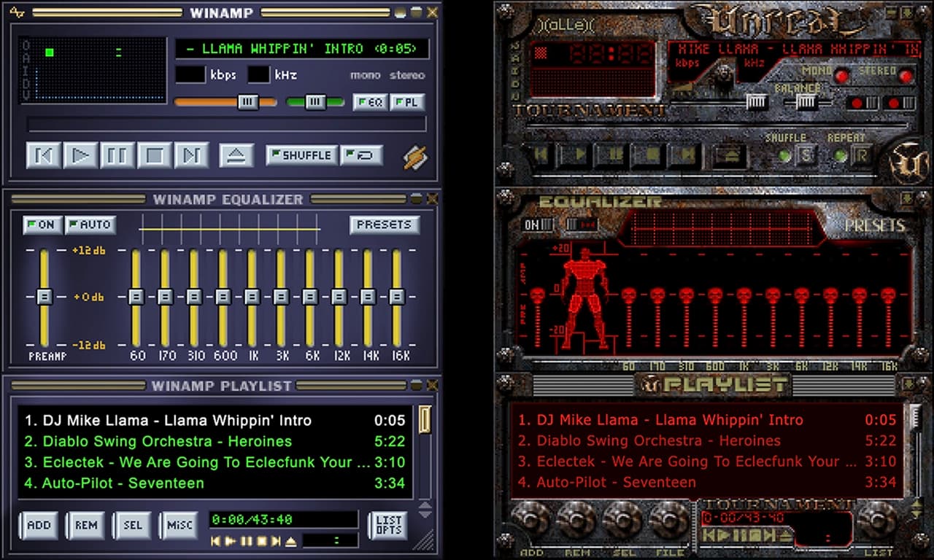Click the ADD knob in Unreal playlist
Image resolution: width=934 pixels, height=560 pixels.
click(x=530, y=520)
